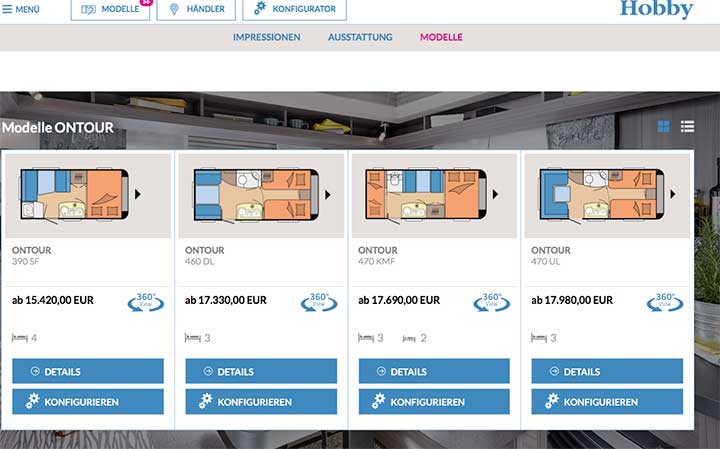Click KONFIGURIEREN for ONTOUR 460 DL
This screenshot has height=449, width=720.
coord(261,402)
